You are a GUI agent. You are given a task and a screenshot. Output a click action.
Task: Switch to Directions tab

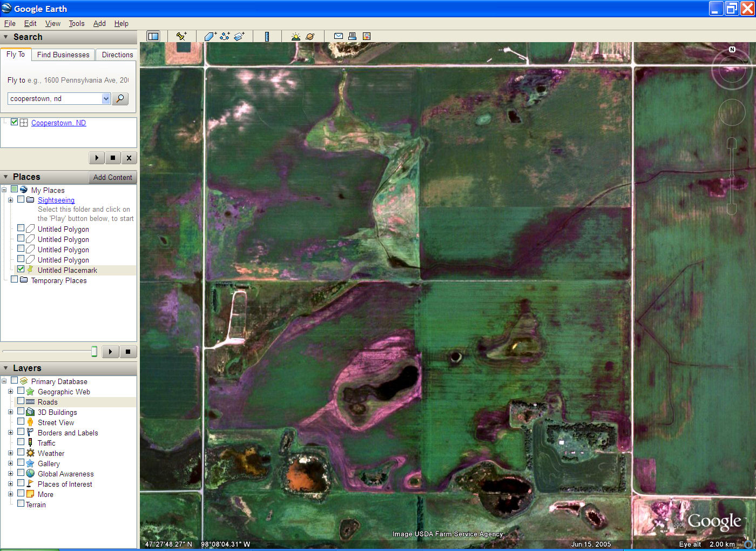(117, 55)
